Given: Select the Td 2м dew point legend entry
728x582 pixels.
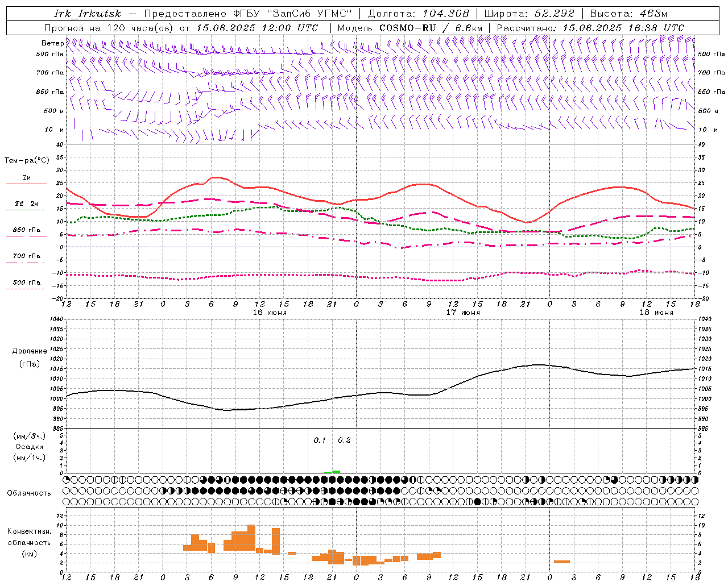Looking at the screenshot, I should 26,203.
